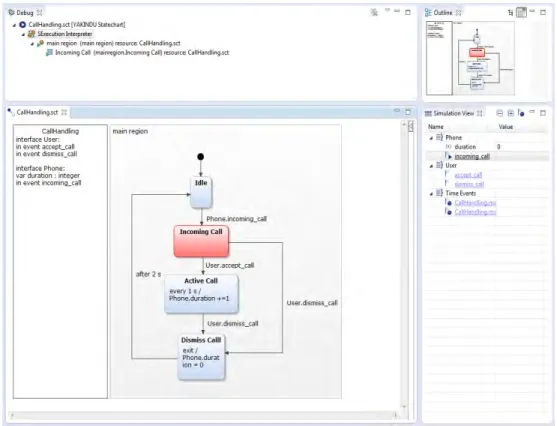The height and width of the screenshot is (426, 557).
Task: Minimize the Debug view panel
Action: tap(397, 11)
